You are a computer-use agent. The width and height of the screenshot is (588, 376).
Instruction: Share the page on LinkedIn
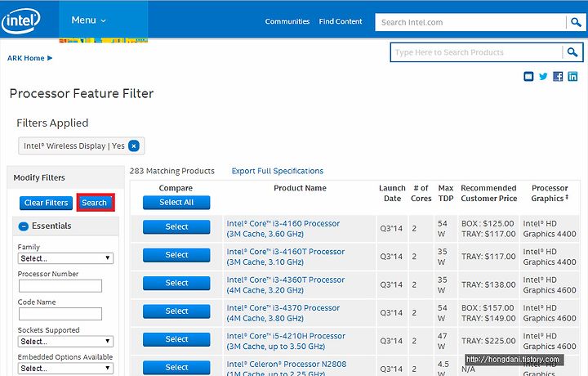(x=572, y=77)
